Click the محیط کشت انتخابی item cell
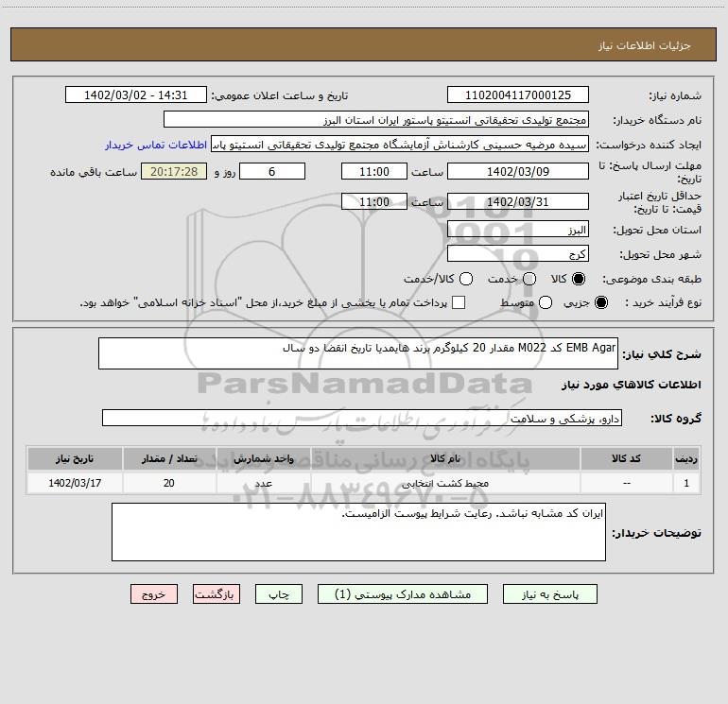728x704 pixels. [x=445, y=483]
